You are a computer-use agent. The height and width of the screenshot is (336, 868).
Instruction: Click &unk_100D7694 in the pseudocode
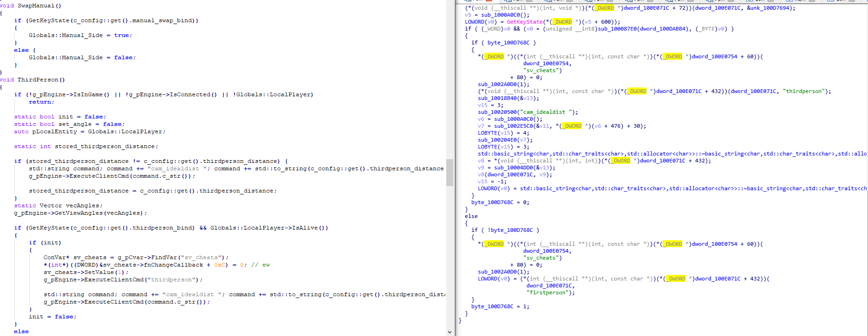point(769,8)
